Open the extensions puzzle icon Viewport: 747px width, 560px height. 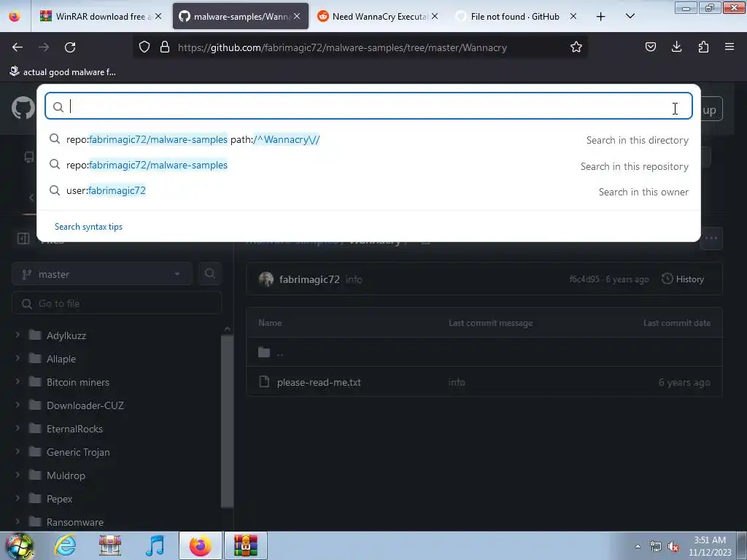[703, 47]
